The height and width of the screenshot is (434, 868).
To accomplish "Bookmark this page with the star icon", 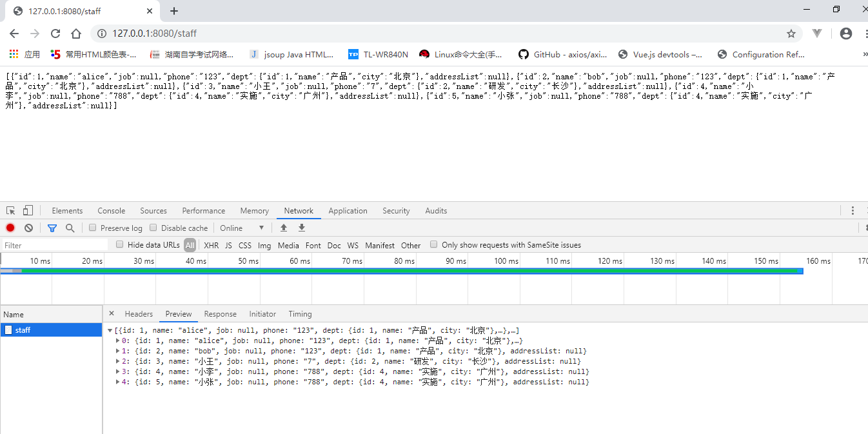I will coord(791,34).
